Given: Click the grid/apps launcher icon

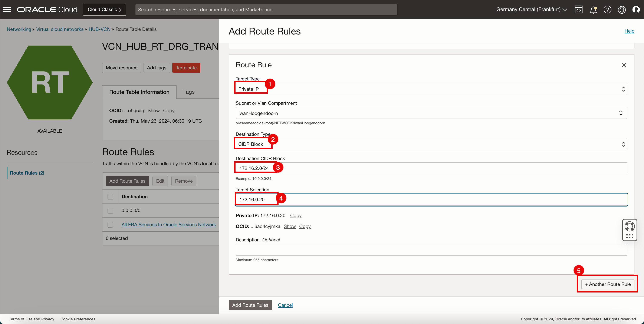Looking at the screenshot, I should 630,236.
